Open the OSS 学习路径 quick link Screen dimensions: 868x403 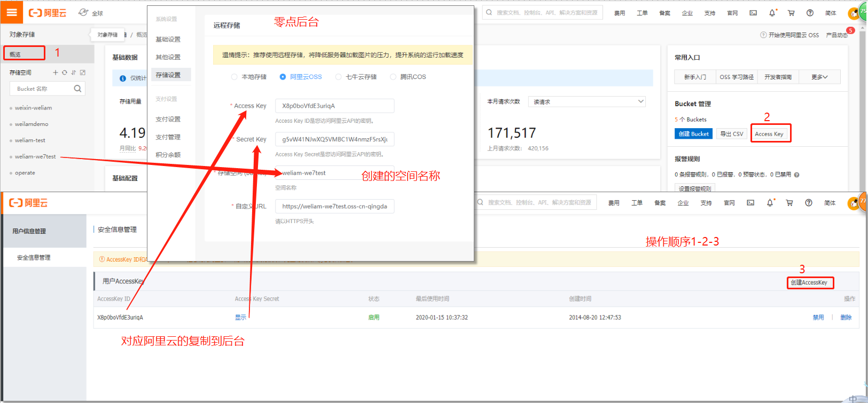coord(737,77)
